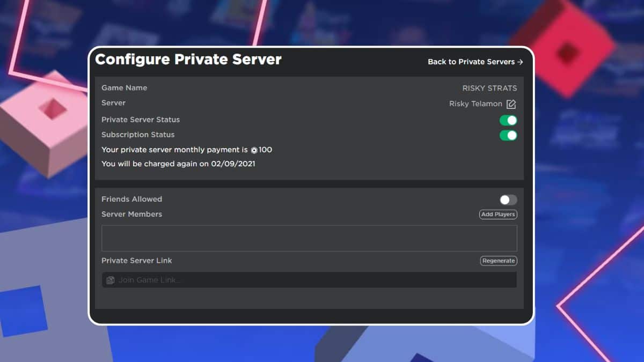644x362 pixels.
Task: Disable the Subscription Status switch
Action: 508,135
